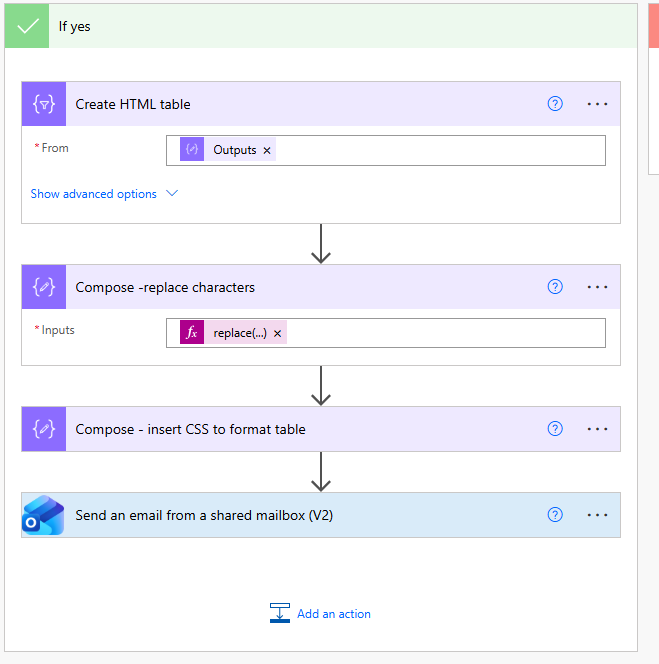Open help for Compose - insert CSS action
The height and width of the screenshot is (664, 659).
click(x=555, y=429)
